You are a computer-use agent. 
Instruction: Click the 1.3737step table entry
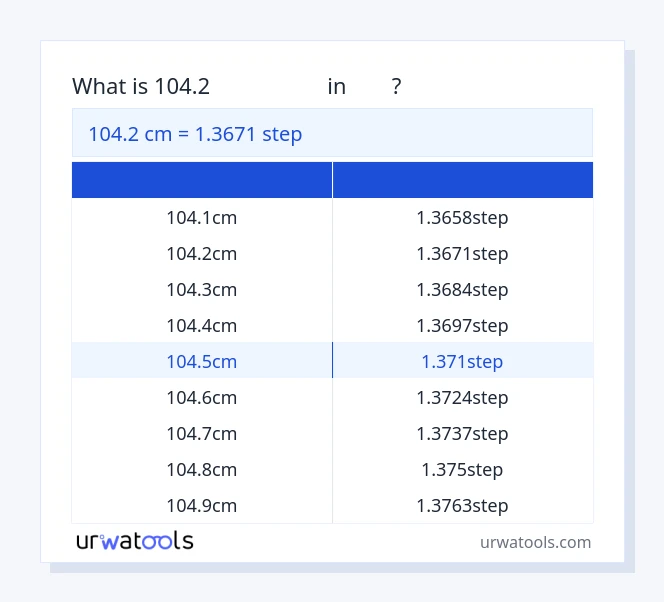click(462, 434)
